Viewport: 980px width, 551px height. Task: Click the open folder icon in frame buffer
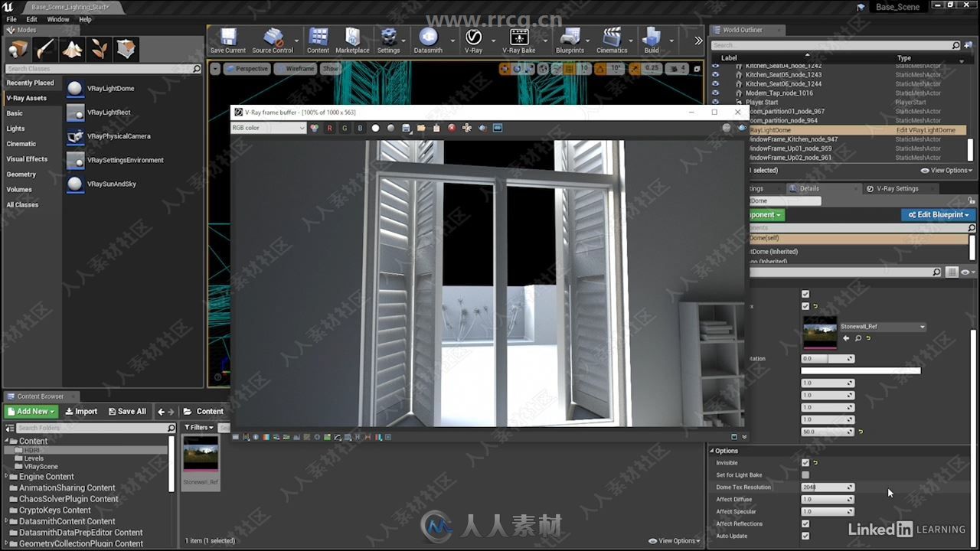421,128
